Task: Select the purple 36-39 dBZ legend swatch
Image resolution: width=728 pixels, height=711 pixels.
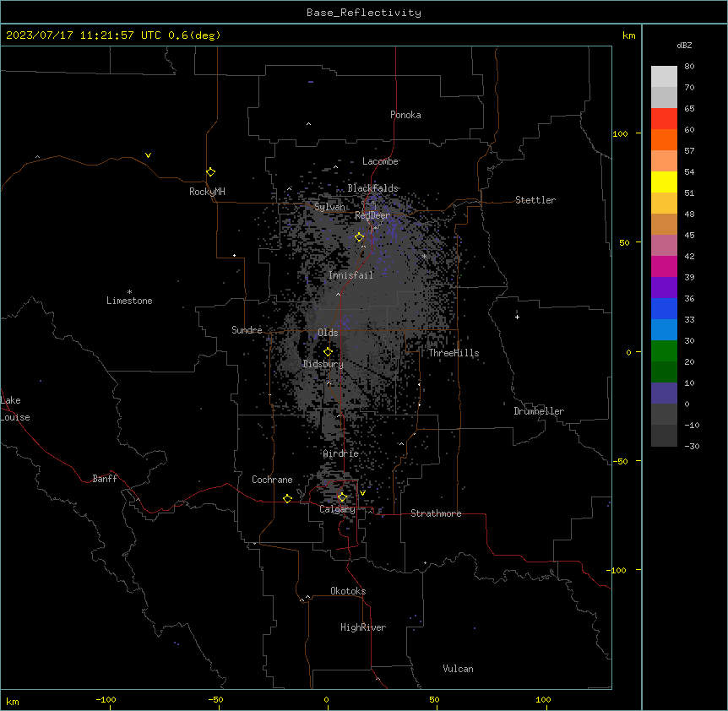Action: coord(664,288)
